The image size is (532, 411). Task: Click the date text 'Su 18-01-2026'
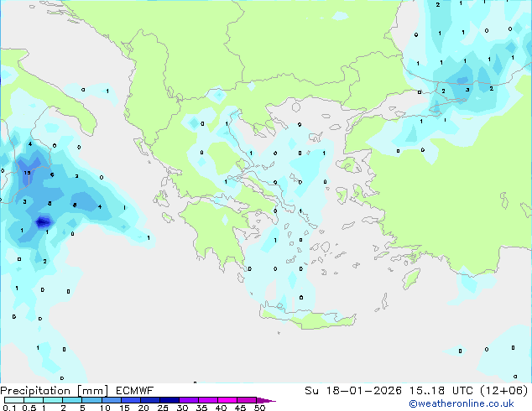coord(353,391)
